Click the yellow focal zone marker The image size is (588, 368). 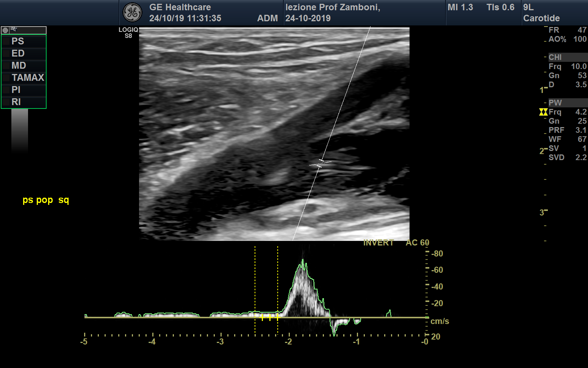pos(543,112)
